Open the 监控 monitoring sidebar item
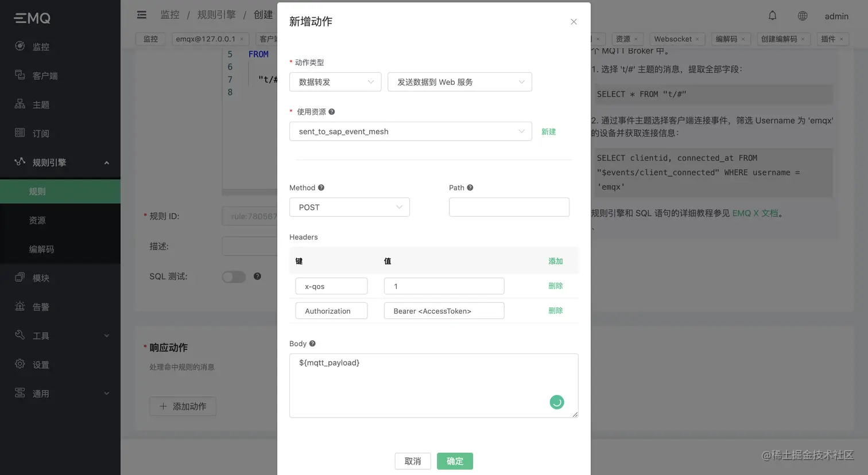This screenshot has width=868, height=475. (60, 46)
